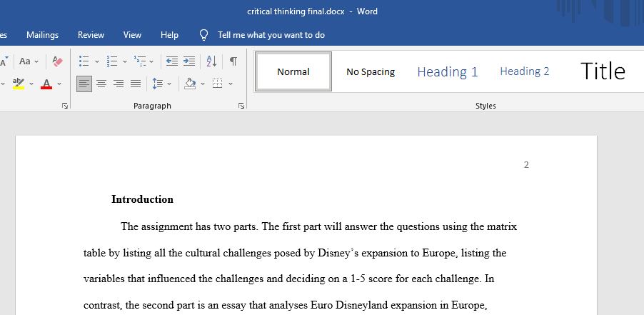644x315 pixels.
Task: Click the Multilevel List icon
Action: (x=140, y=61)
